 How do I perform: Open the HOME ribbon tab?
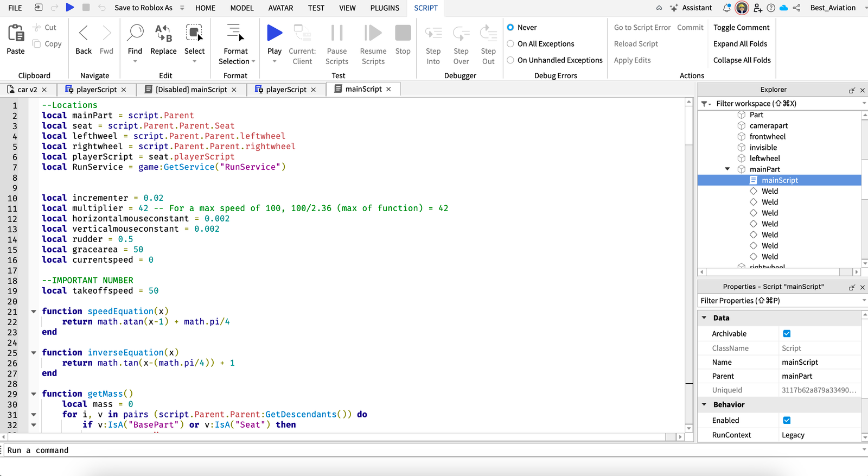coord(205,8)
